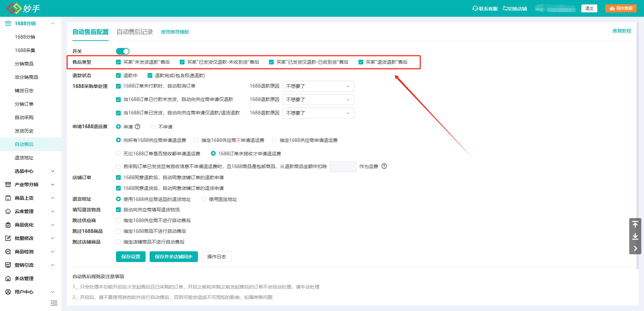Select 使用固定地址 radio button
Screen dimensions: 644x311
click(204, 199)
